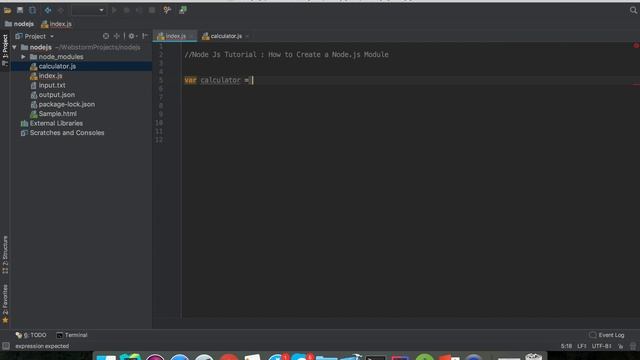This screenshot has height=360, width=640.
Task: Click the Search Everywhere magnifier icon
Action: (633, 10)
